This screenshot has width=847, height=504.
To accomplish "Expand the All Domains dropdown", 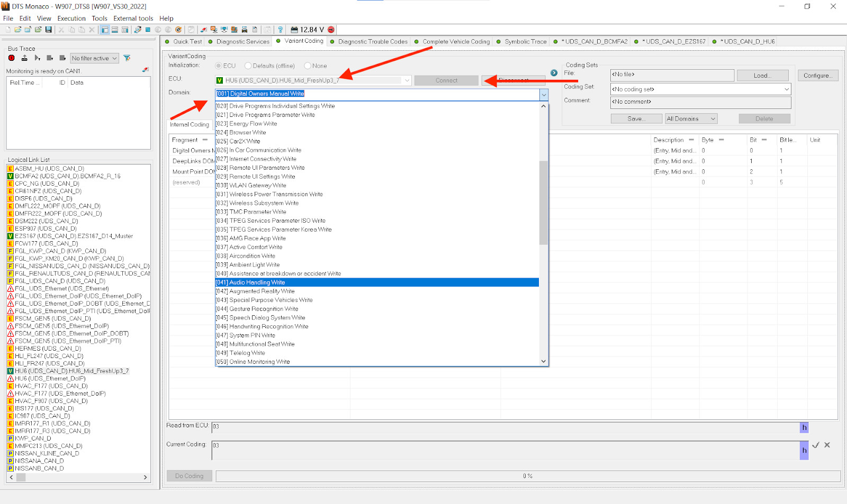I will [x=691, y=119].
